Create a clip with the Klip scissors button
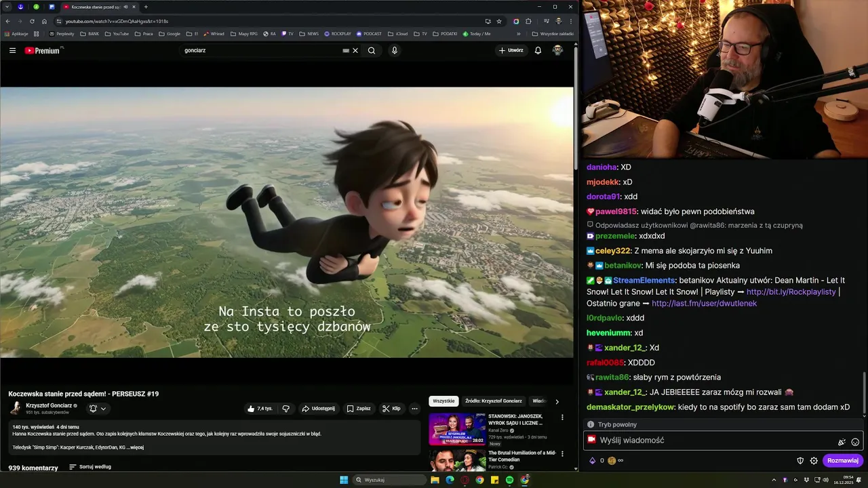 point(391,409)
